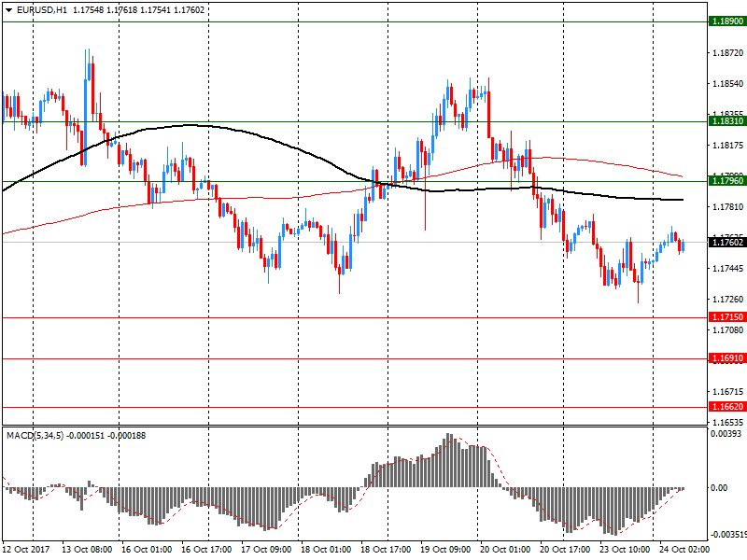Select the 0.00393 MACD scale value
Screen dimensions: 747x560
tap(726, 434)
